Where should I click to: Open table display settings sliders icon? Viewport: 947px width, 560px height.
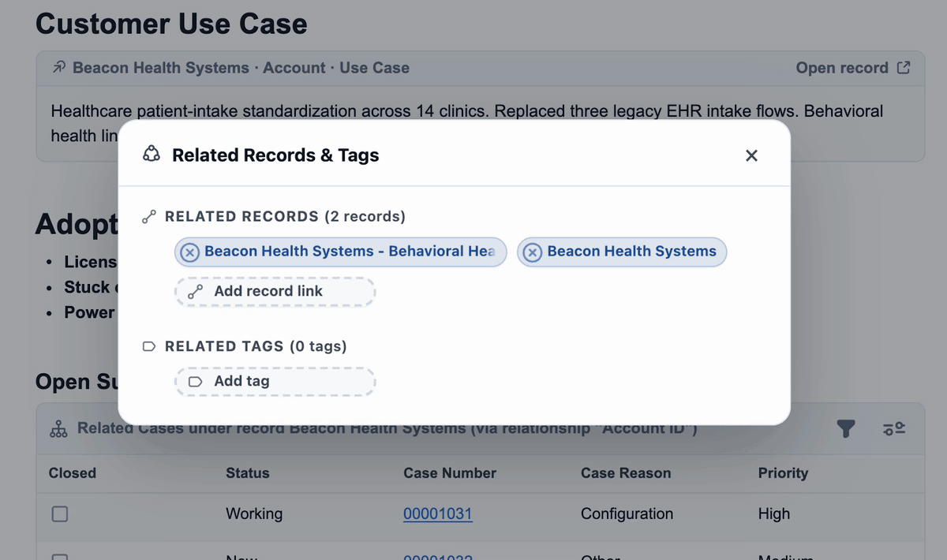tap(894, 429)
